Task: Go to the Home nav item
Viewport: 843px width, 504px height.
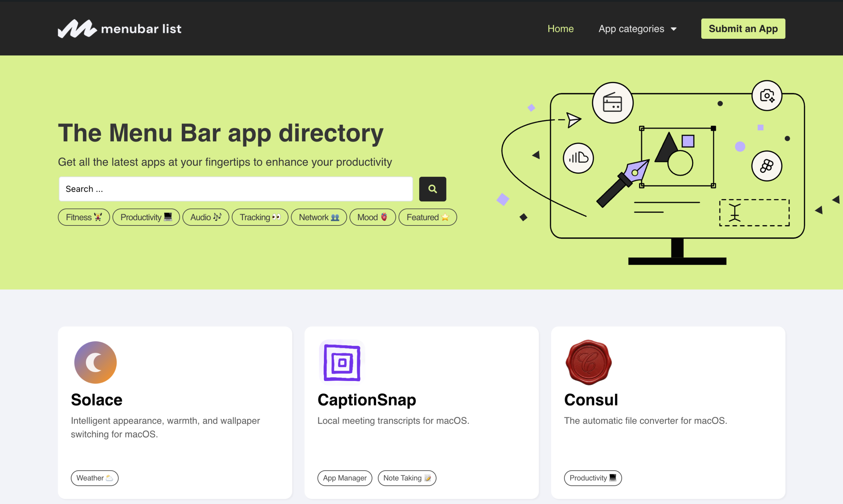Action: pyautogui.click(x=561, y=29)
